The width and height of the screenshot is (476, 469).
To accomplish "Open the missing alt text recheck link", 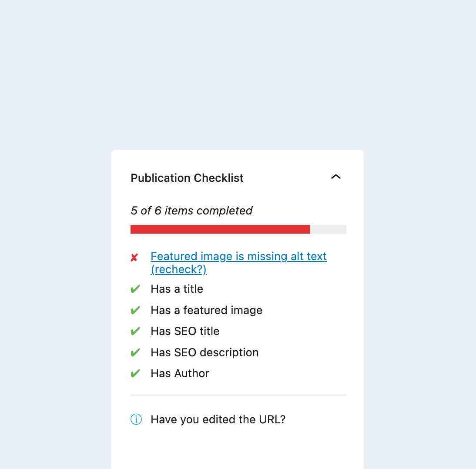I will [x=238, y=257].
